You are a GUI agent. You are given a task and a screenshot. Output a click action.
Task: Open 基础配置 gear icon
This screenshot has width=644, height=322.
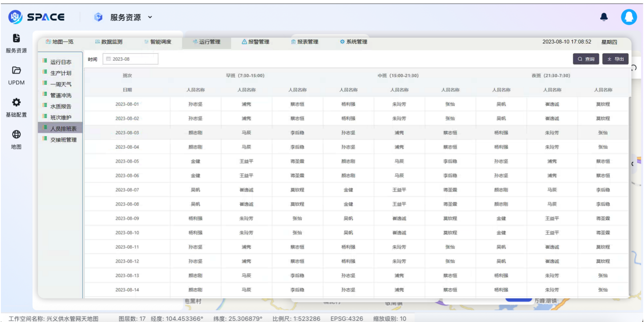tap(16, 102)
